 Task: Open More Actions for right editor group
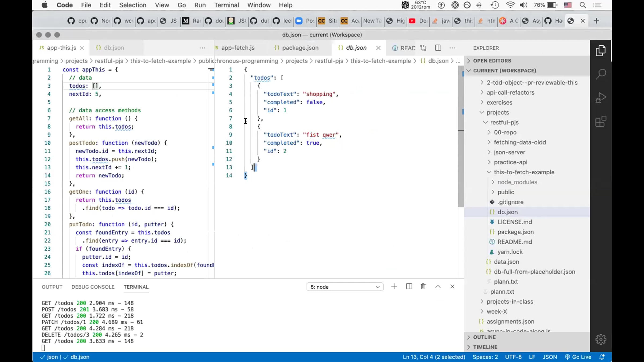click(452, 48)
